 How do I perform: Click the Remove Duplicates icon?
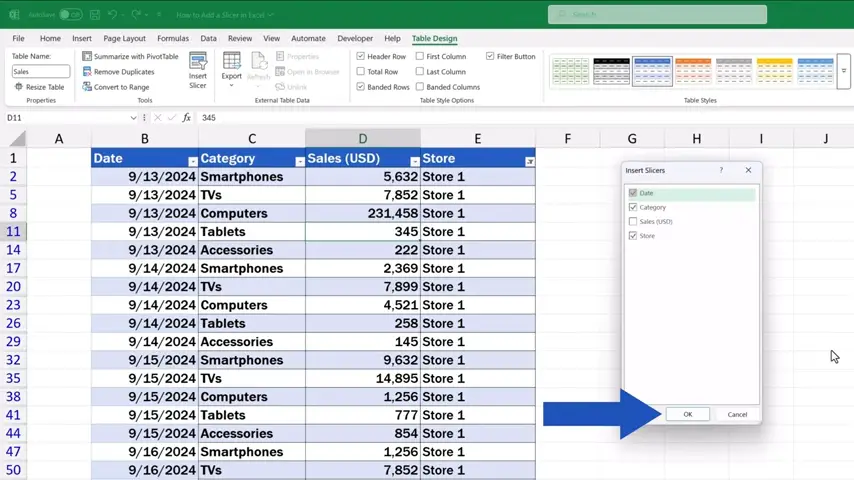point(88,72)
